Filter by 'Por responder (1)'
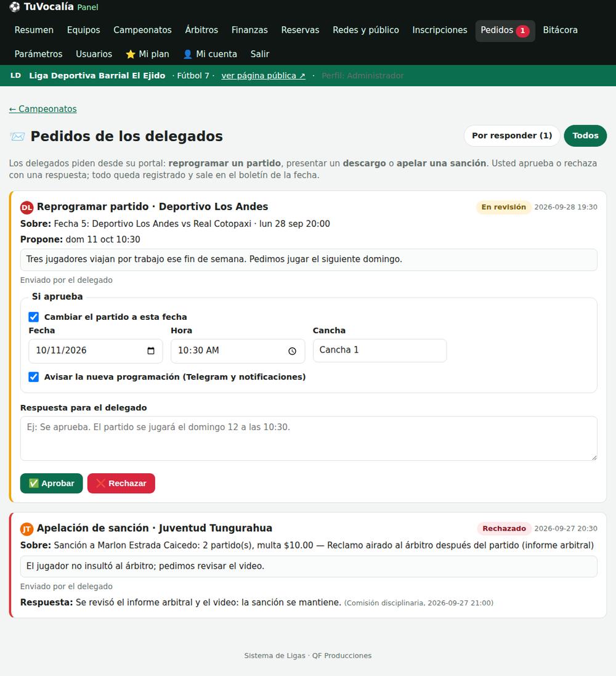 point(512,136)
